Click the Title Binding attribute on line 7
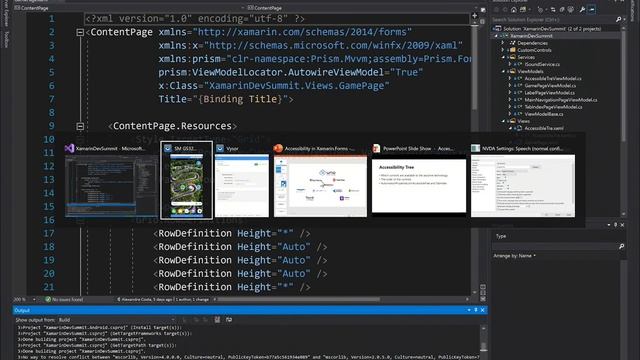Screen dimensions: 640x360 [226, 99]
